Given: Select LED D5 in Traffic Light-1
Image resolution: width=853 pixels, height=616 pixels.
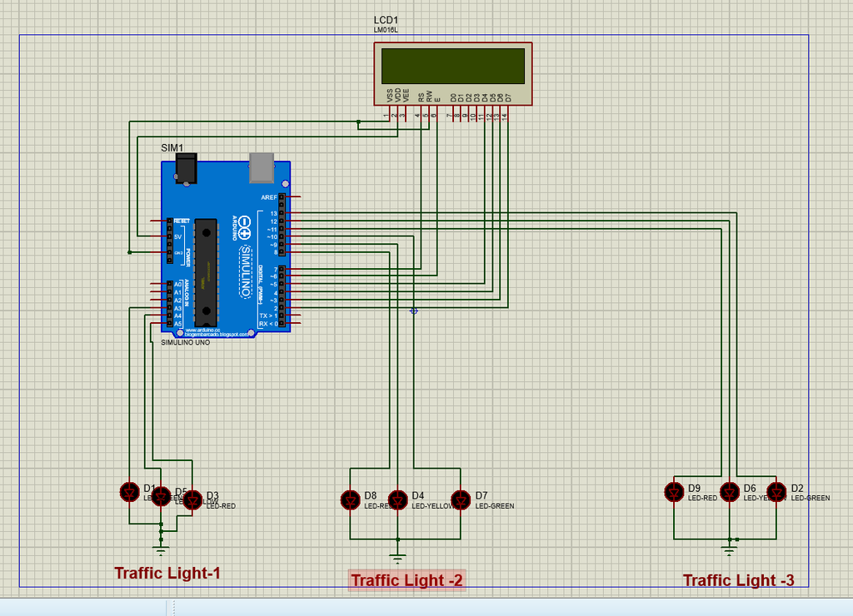Looking at the screenshot, I should point(161,496).
